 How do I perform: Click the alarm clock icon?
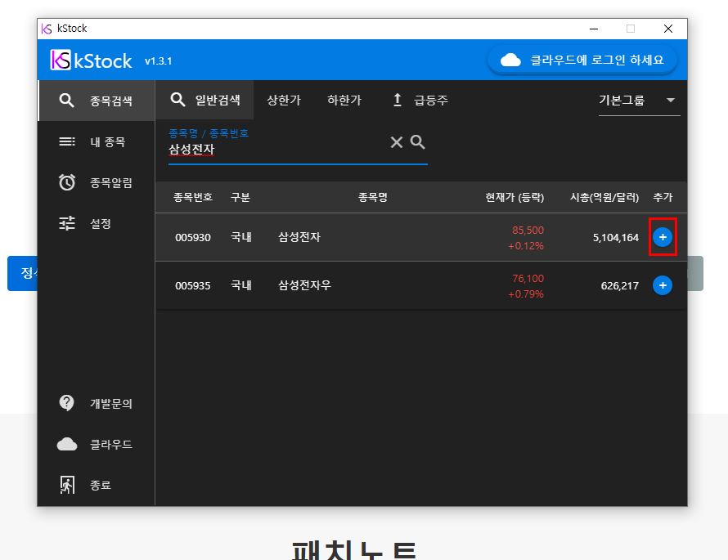tap(67, 181)
